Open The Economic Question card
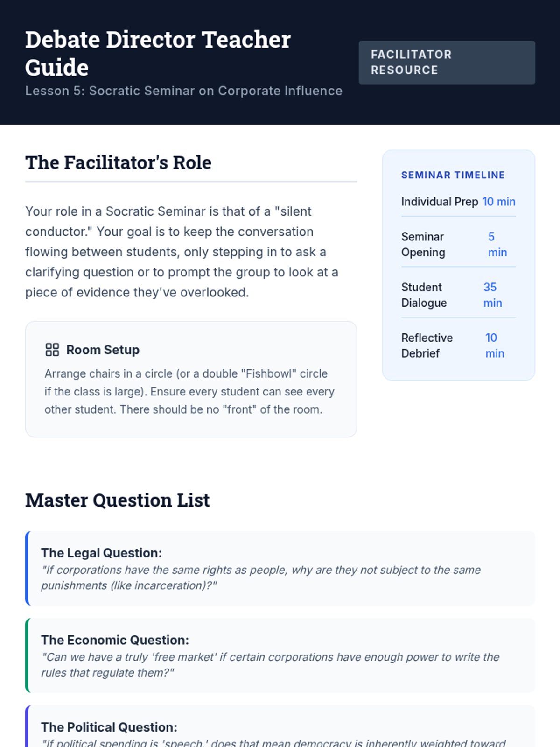This screenshot has width=560, height=747. [x=280, y=655]
